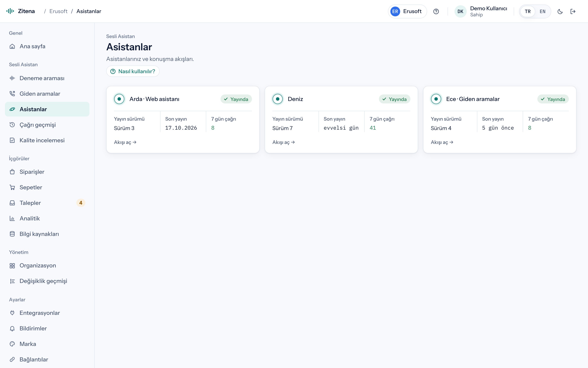Image resolution: width=588 pixels, height=368 pixels.
Task: Switch language to EN
Action: pyautogui.click(x=542, y=11)
